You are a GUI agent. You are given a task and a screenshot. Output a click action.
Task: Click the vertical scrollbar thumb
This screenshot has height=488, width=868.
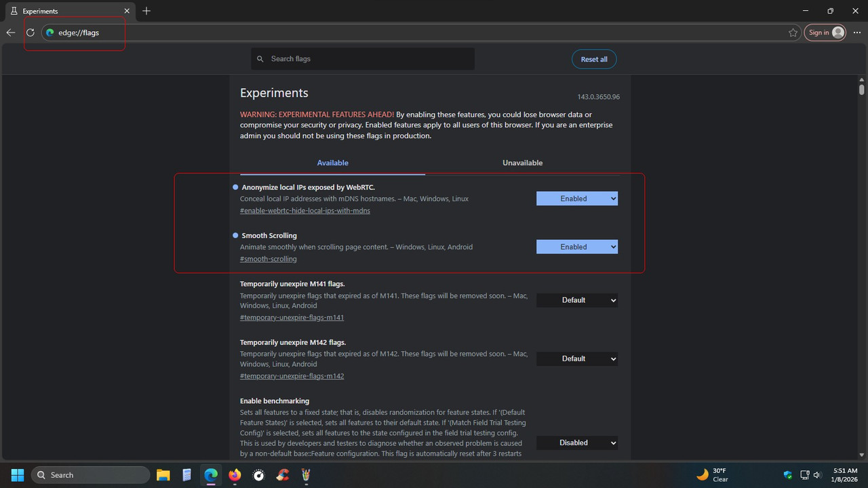point(862,89)
